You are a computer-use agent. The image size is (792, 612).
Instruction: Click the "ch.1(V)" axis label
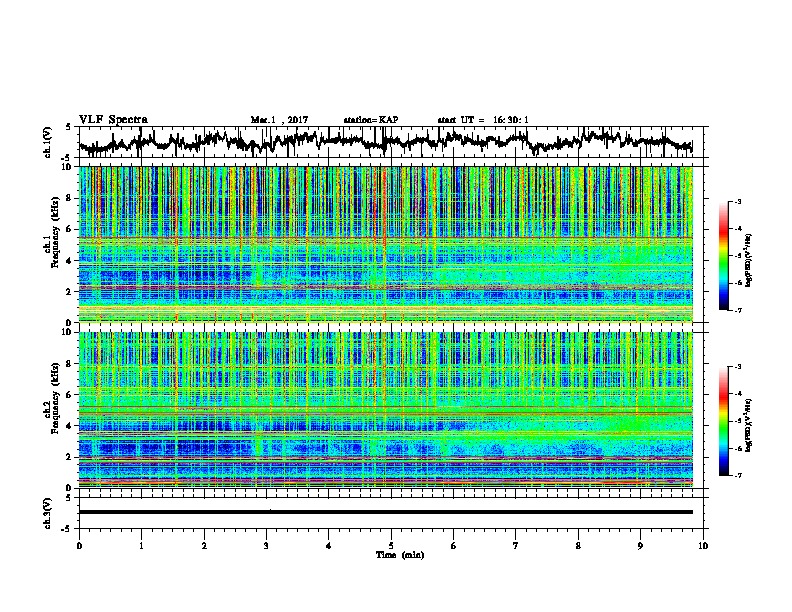click(x=47, y=142)
